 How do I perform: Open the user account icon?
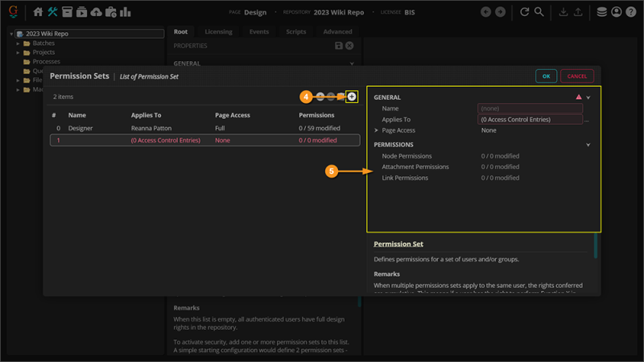[x=617, y=12]
